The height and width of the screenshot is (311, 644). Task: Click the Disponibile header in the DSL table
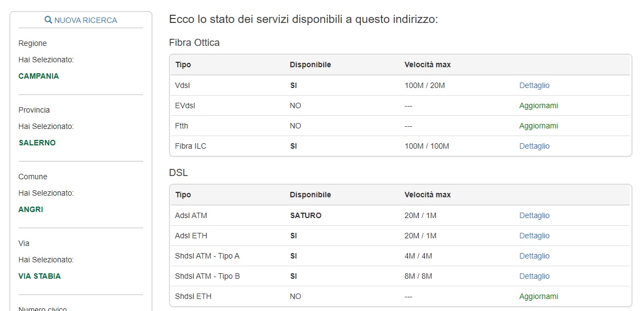coord(310,195)
